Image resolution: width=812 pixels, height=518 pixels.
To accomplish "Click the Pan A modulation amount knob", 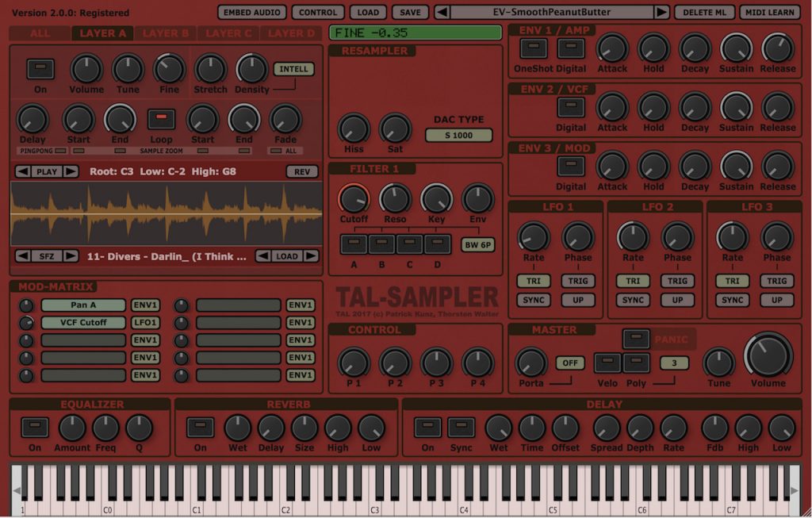I will pos(26,305).
